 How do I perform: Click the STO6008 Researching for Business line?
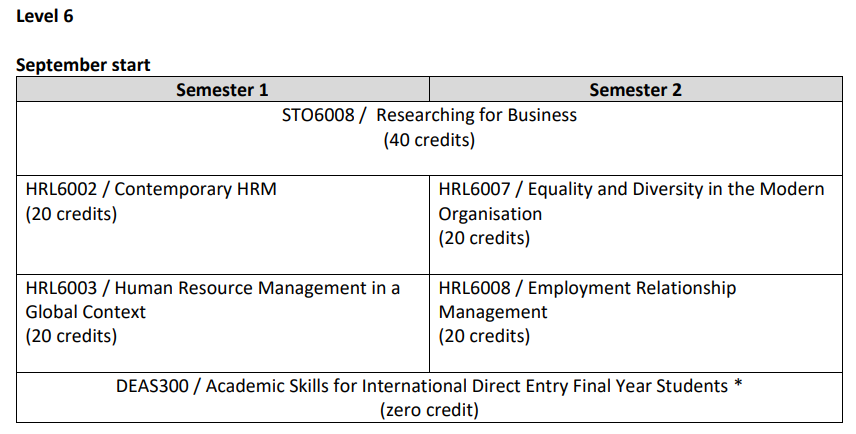pyautogui.click(x=429, y=115)
